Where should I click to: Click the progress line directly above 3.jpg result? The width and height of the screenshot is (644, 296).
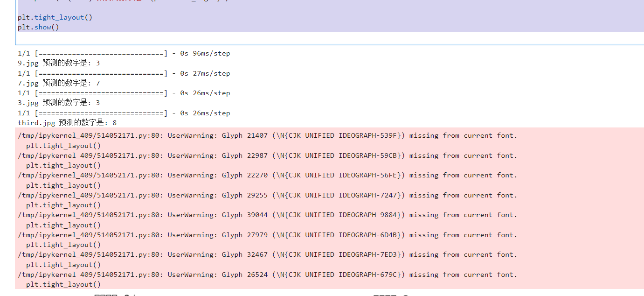[124, 93]
